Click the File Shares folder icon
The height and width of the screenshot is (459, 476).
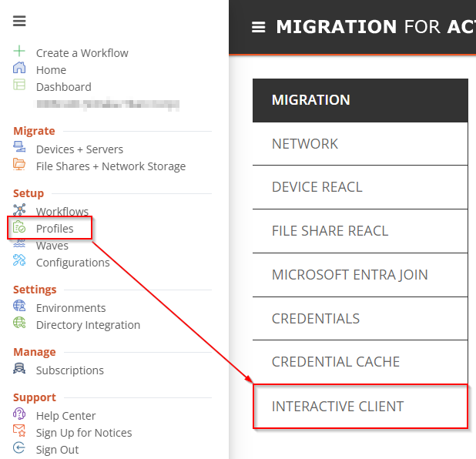point(19,165)
